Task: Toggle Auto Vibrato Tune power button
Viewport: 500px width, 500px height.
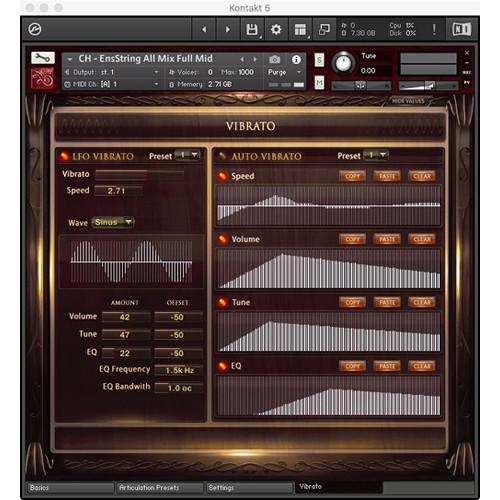Action: [222, 302]
